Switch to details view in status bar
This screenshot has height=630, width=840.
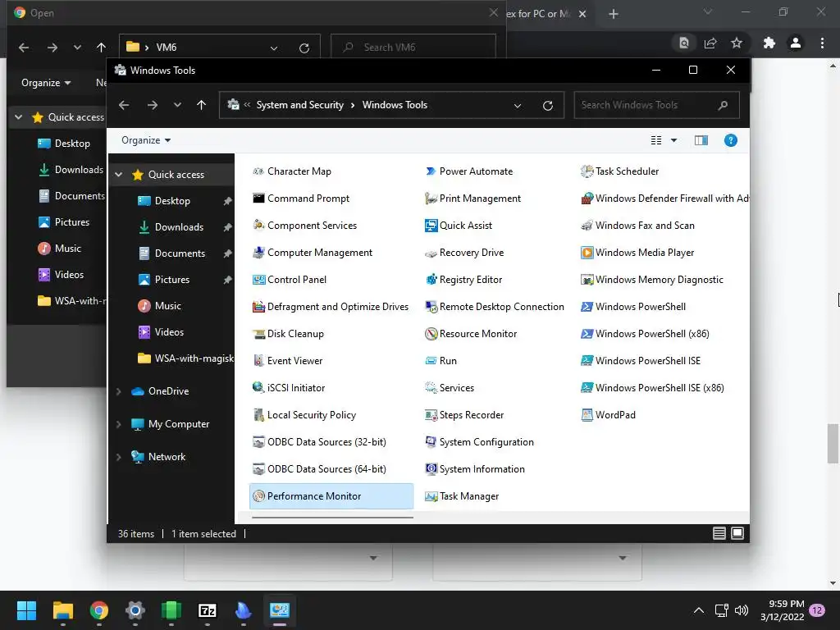[719, 533]
